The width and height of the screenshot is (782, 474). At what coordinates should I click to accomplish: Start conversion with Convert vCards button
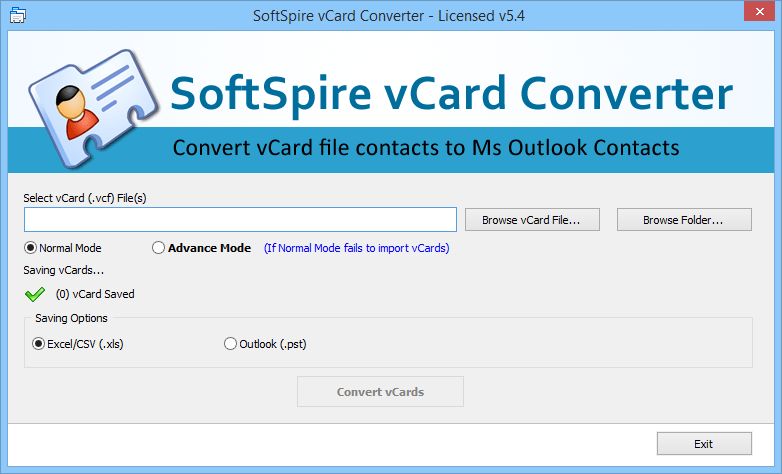click(x=381, y=392)
